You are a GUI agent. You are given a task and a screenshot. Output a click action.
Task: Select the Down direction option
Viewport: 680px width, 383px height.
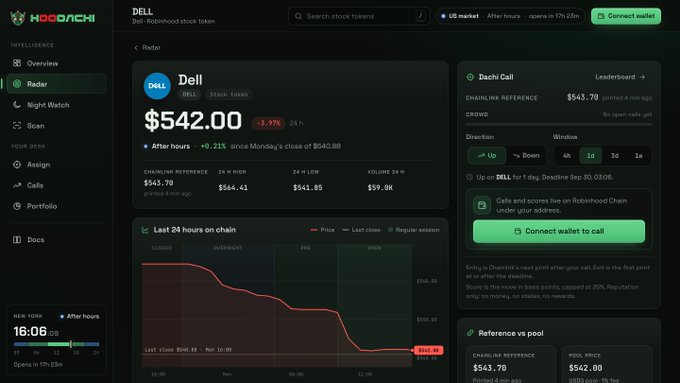(x=526, y=155)
